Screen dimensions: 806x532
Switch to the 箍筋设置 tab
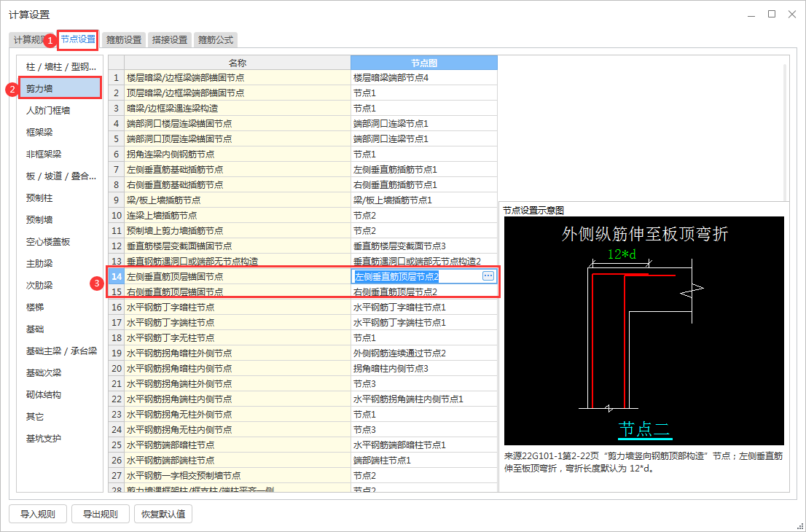click(124, 39)
